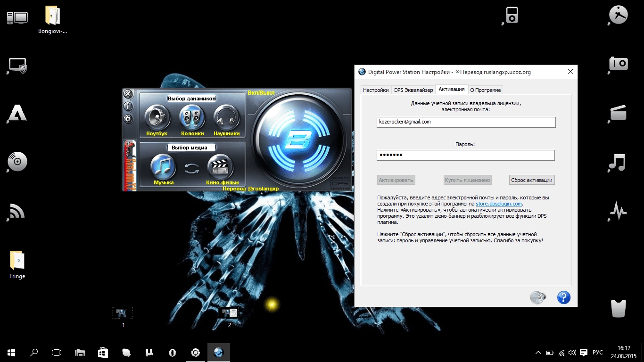Open the clock desktop shortcut

coord(618,15)
